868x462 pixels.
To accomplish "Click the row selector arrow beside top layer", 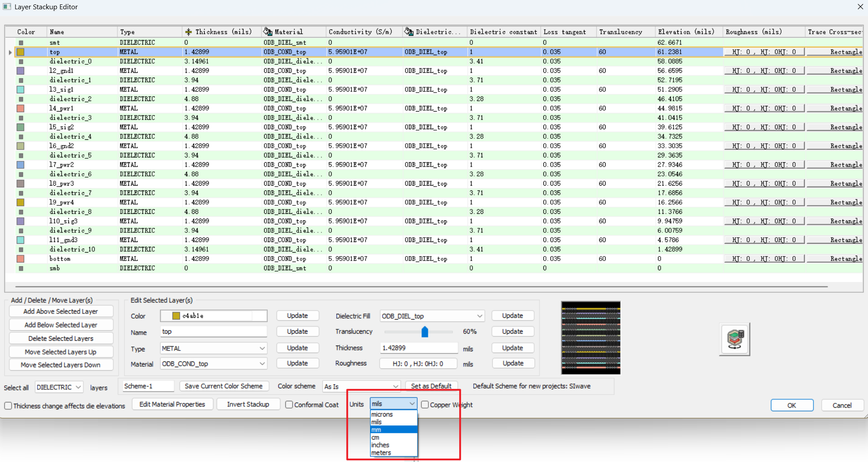I will click(x=10, y=52).
